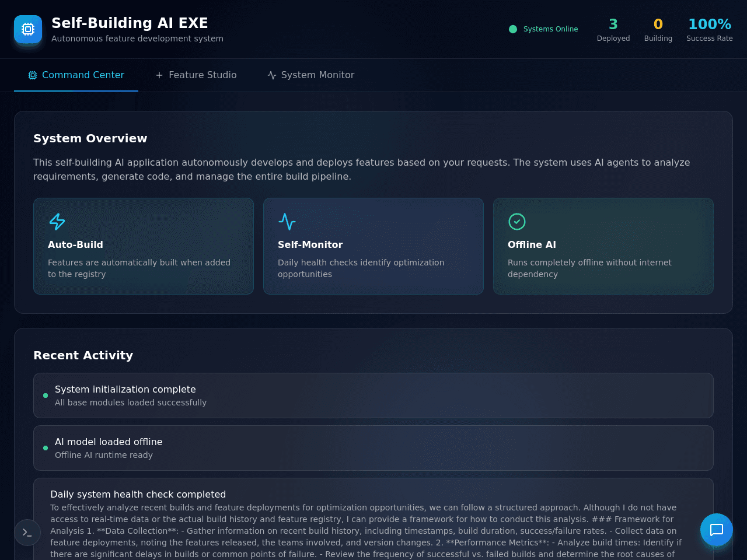747x560 pixels.
Task: Switch to the Command Center tab
Action: [76, 75]
